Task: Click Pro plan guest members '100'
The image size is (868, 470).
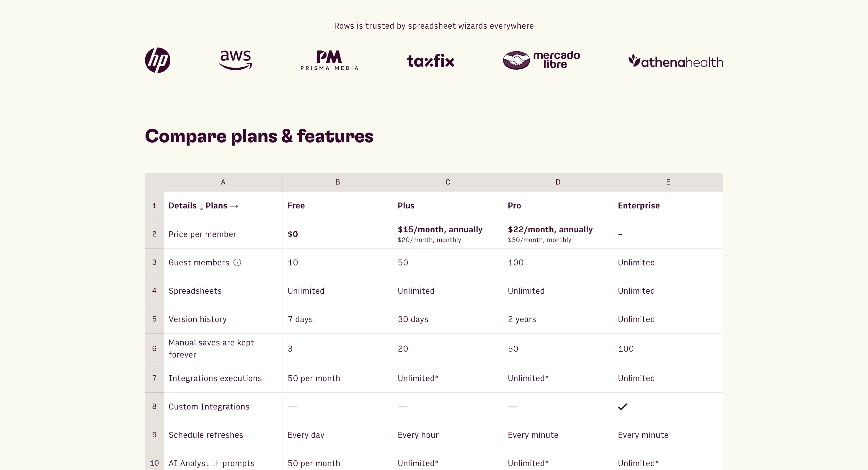Action: (x=515, y=262)
